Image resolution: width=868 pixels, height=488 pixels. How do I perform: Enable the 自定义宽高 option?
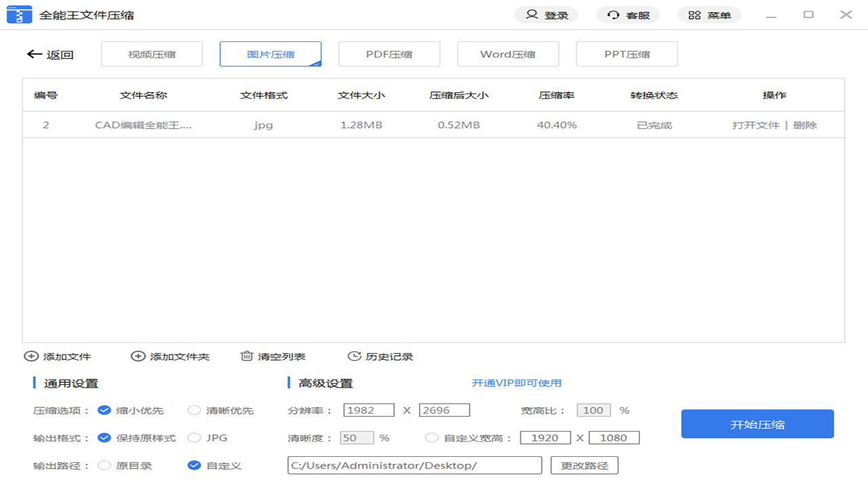click(433, 437)
